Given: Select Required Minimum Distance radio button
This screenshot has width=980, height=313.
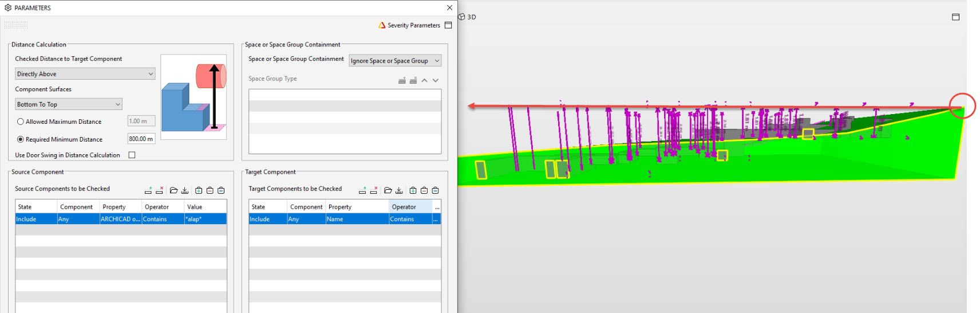Looking at the screenshot, I should click(21, 139).
